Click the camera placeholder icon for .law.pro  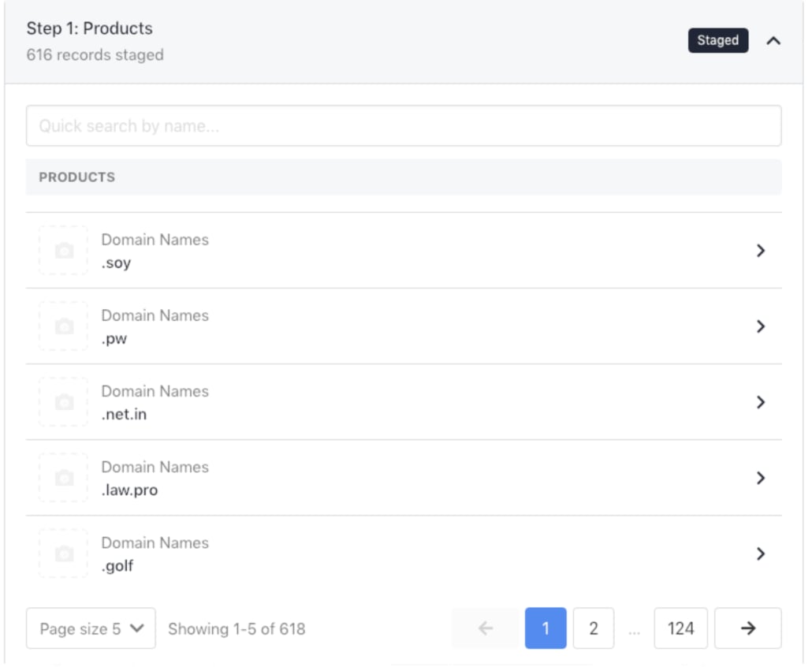click(x=64, y=478)
